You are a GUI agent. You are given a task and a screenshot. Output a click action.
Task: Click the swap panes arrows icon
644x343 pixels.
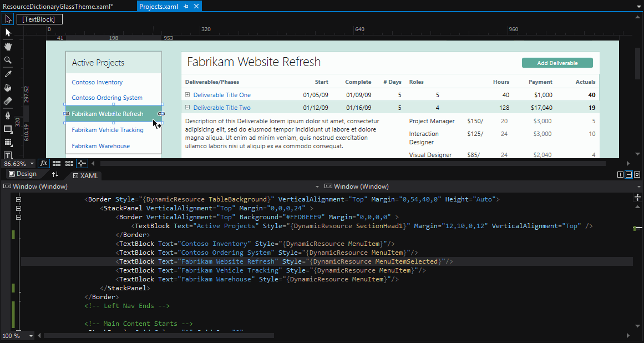pos(55,174)
